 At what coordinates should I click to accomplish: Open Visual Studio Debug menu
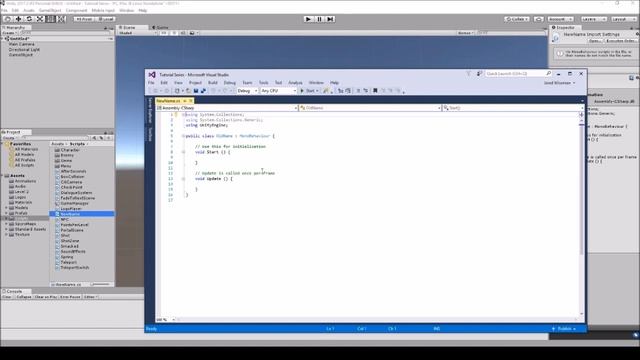tap(229, 82)
